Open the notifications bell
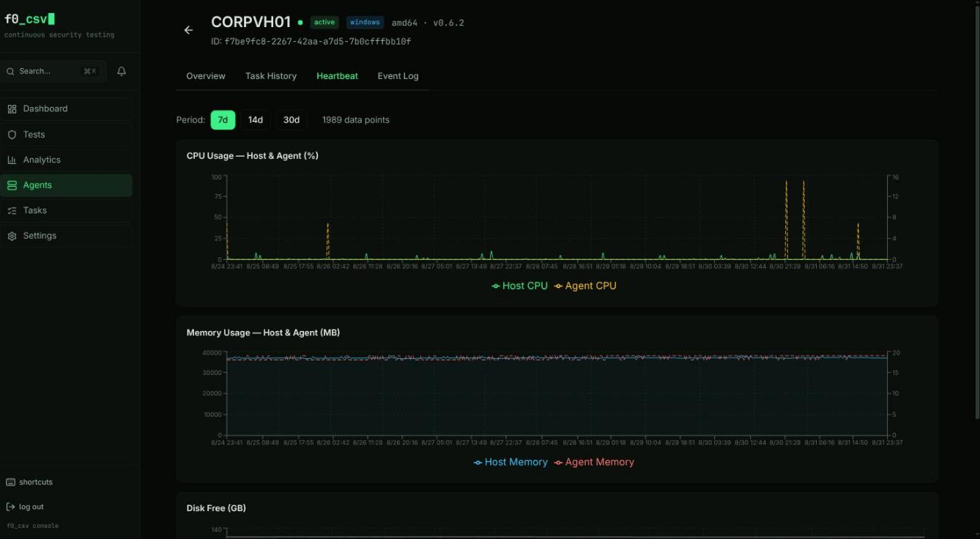980x539 pixels. 122,71
